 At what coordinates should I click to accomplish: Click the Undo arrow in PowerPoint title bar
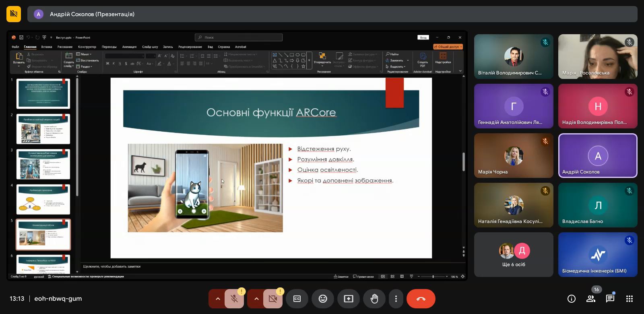(28, 37)
